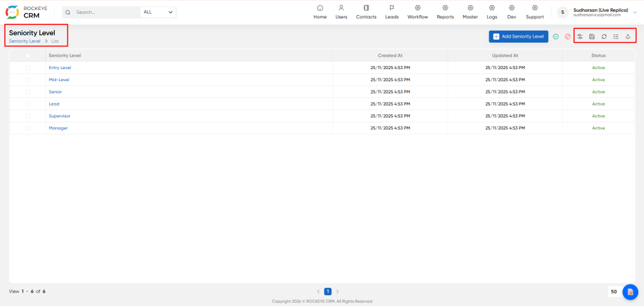Open the filter sliders icon
This screenshot has width=644, height=306.
coord(580,36)
